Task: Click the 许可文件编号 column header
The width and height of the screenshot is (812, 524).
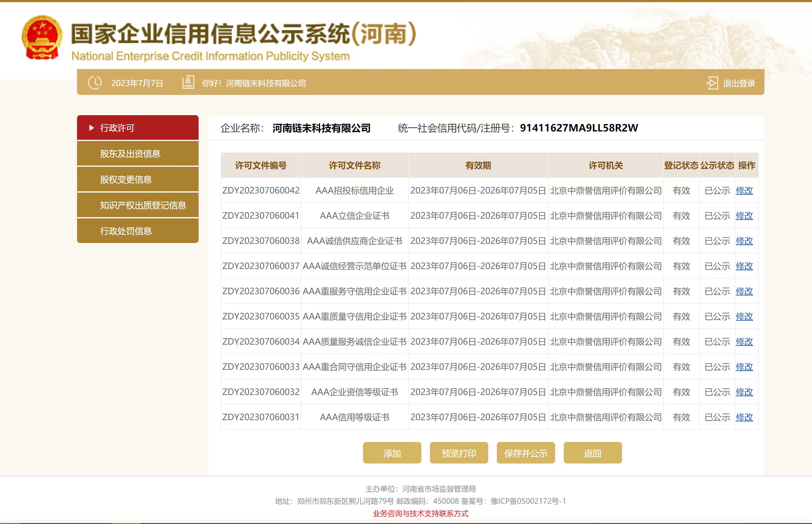Action: (x=261, y=165)
